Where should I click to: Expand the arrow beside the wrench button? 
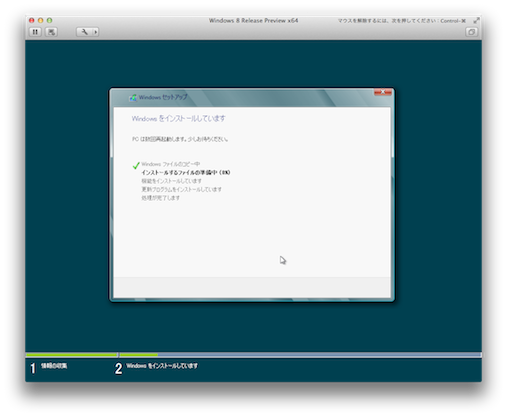tap(96, 32)
